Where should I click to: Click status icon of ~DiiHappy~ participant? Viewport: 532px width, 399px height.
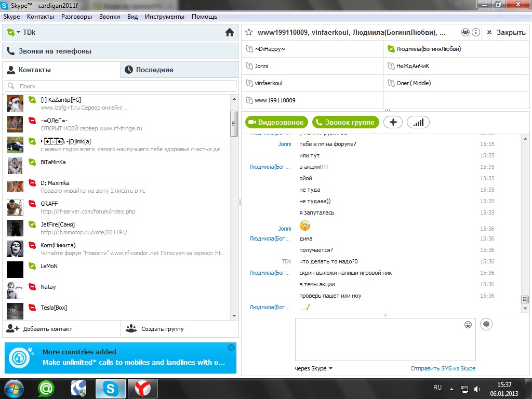(x=249, y=49)
